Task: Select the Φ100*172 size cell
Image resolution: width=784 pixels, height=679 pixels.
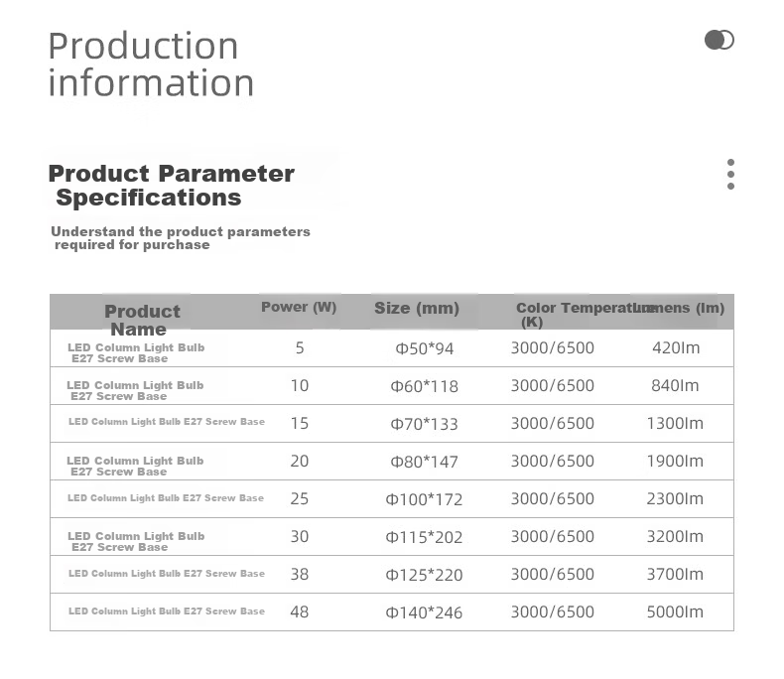Action: point(424,499)
